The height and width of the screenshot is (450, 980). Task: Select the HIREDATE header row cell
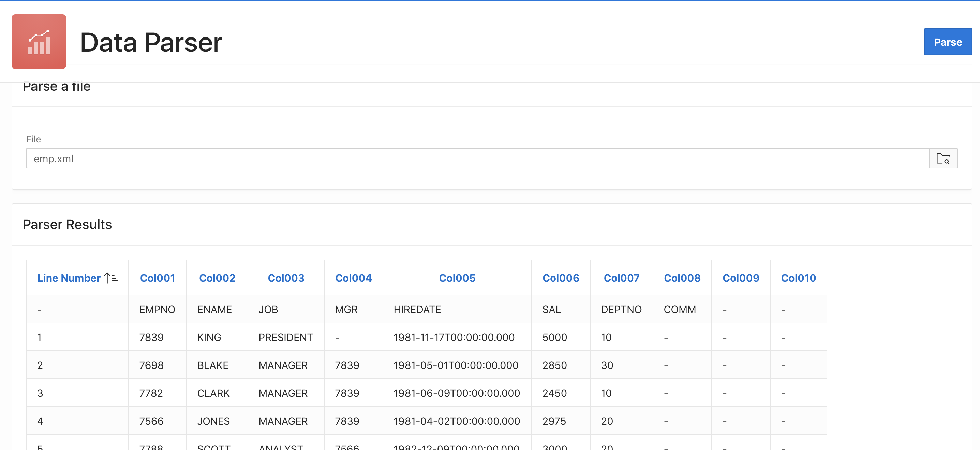click(417, 309)
